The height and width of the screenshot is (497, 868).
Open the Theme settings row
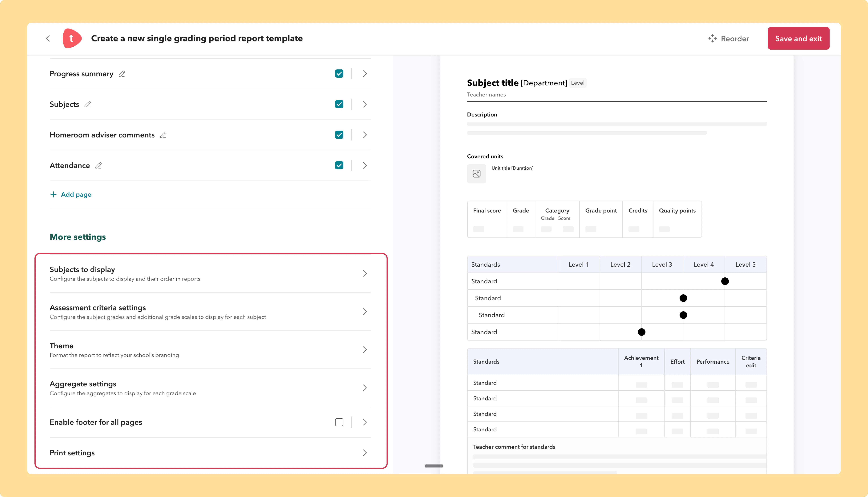[x=210, y=350]
